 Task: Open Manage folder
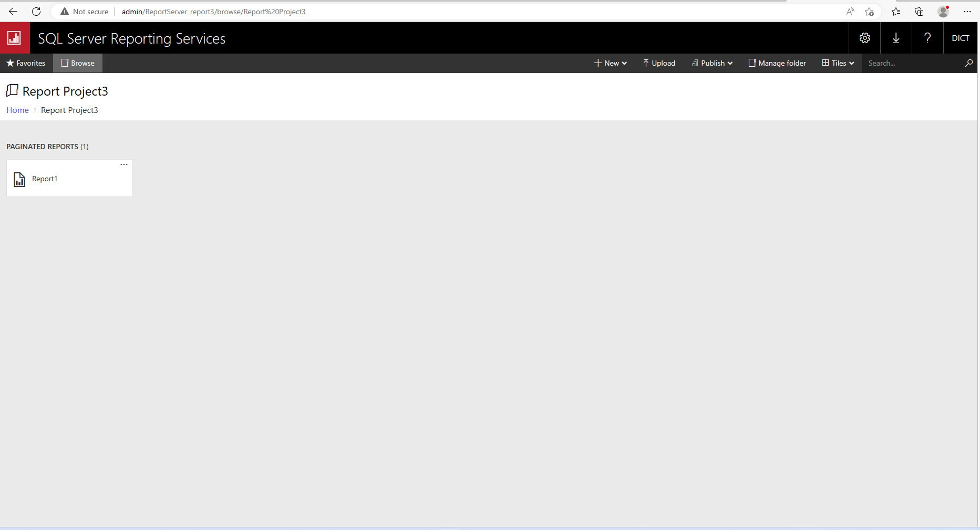pyautogui.click(x=777, y=63)
